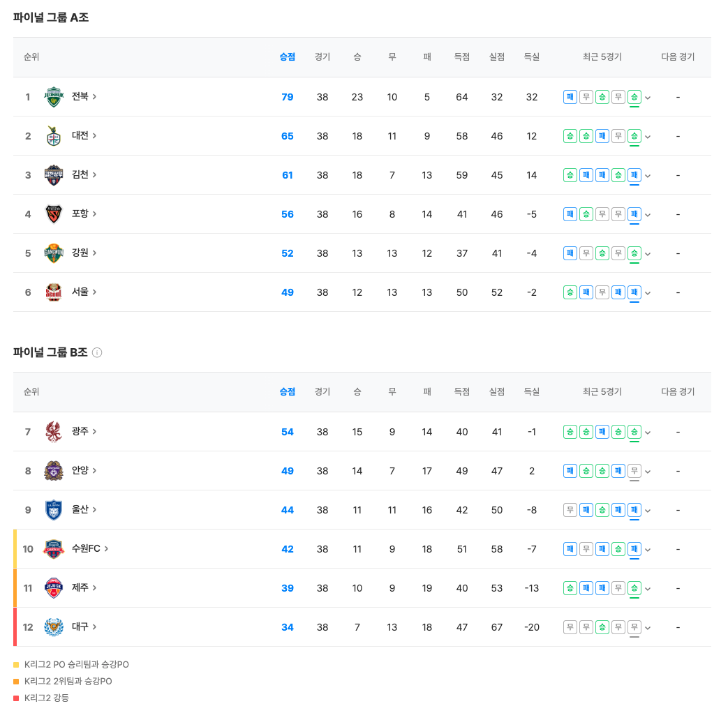Viewport: 728px width, 713px height.
Task: Click the 대전 team crest icon
Action: pyautogui.click(x=53, y=136)
